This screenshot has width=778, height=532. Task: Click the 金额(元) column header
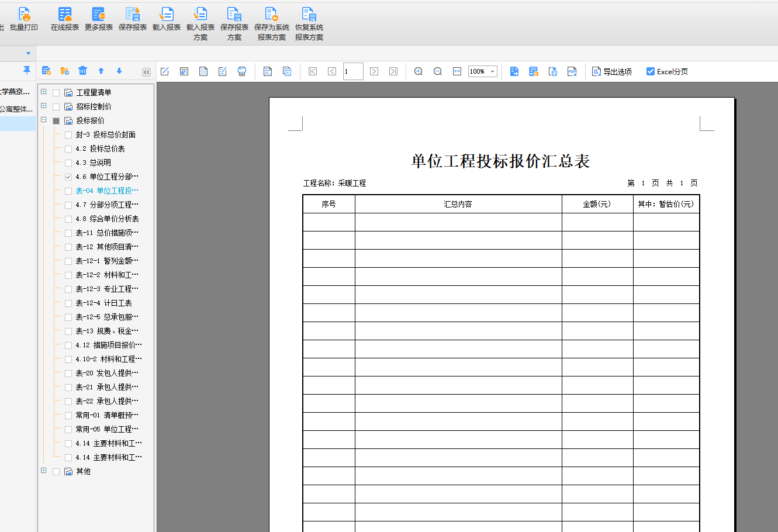tap(597, 204)
